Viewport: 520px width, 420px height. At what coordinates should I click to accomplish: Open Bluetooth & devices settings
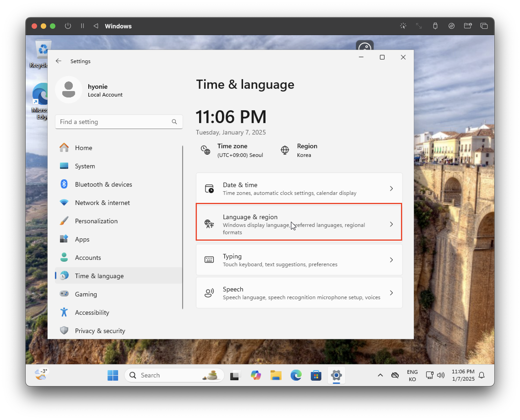pyautogui.click(x=103, y=184)
